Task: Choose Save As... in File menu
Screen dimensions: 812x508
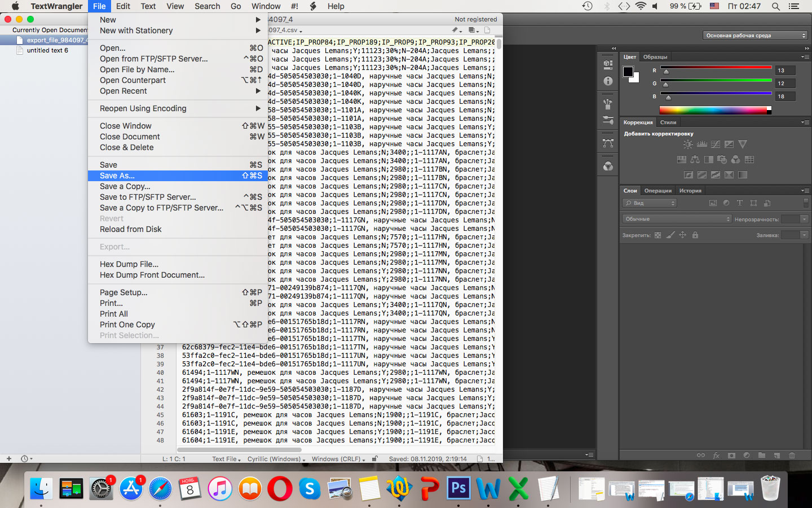Action: click(x=178, y=176)
